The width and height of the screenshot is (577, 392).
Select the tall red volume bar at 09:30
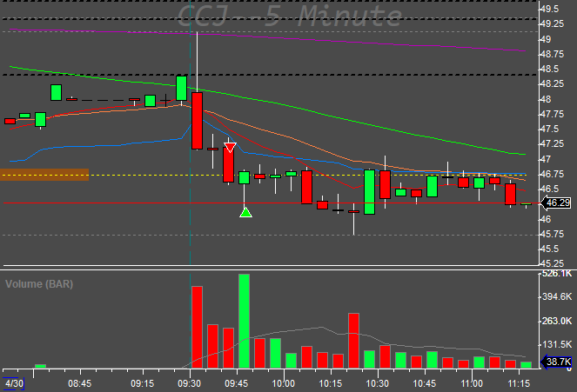coord(198,328)
